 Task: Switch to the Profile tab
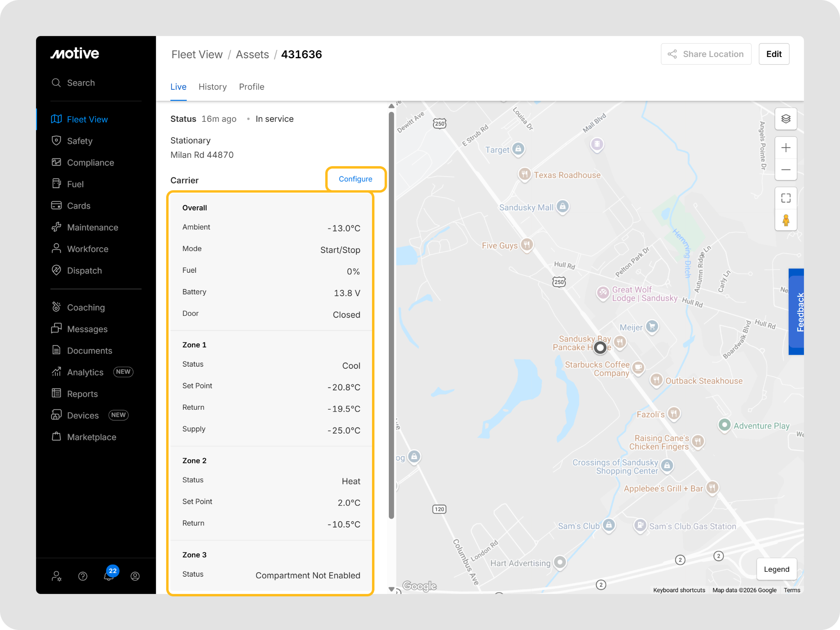coord(251,87)
